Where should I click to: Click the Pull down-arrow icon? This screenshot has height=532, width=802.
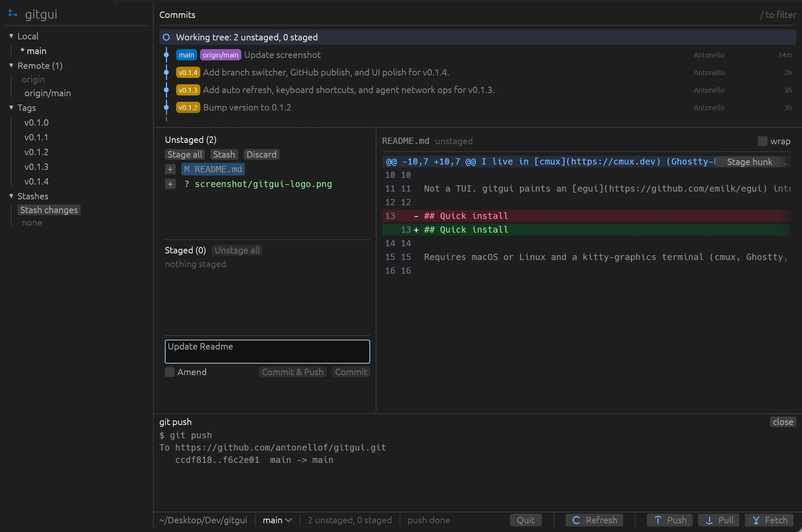coord(709,520)
